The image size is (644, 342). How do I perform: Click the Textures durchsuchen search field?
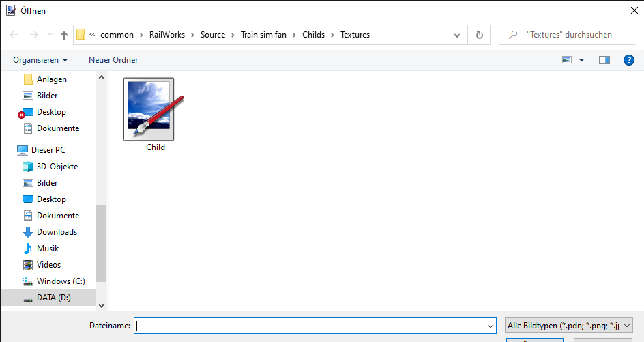pyautogui.click(x=567, y=35)
